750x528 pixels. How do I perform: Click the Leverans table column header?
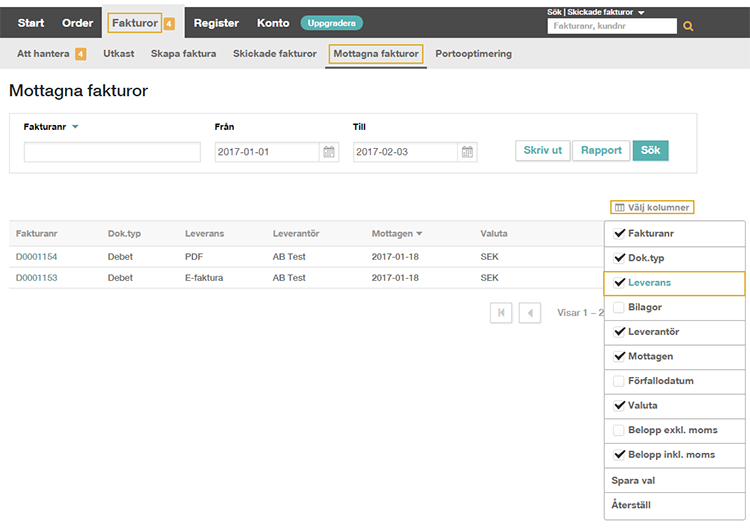[x=204, y=233]
